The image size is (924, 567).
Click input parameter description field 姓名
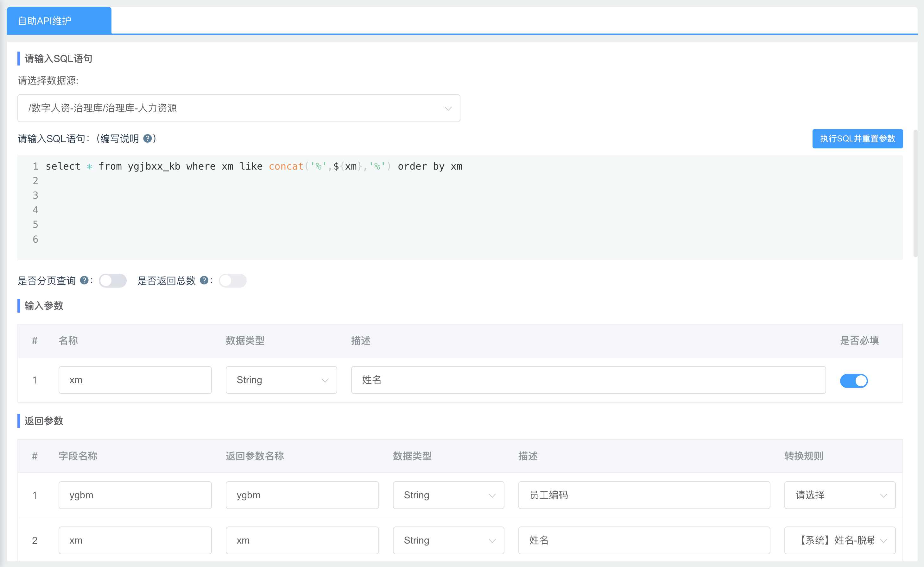tap(588, 380)
